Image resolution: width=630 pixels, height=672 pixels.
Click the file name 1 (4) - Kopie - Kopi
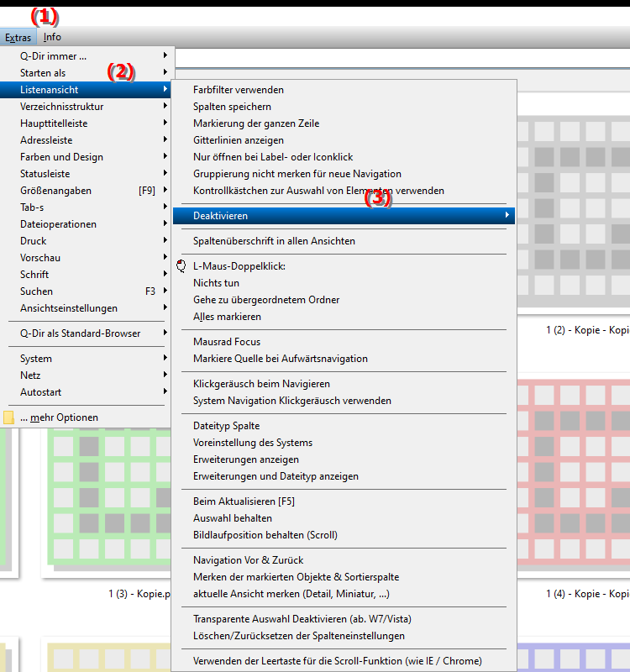(587, 594)
